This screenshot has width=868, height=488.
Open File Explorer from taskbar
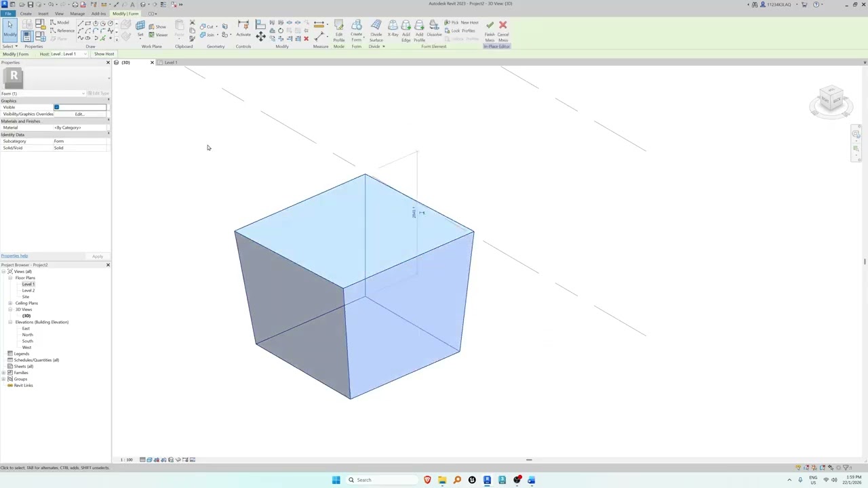point(442,480)
